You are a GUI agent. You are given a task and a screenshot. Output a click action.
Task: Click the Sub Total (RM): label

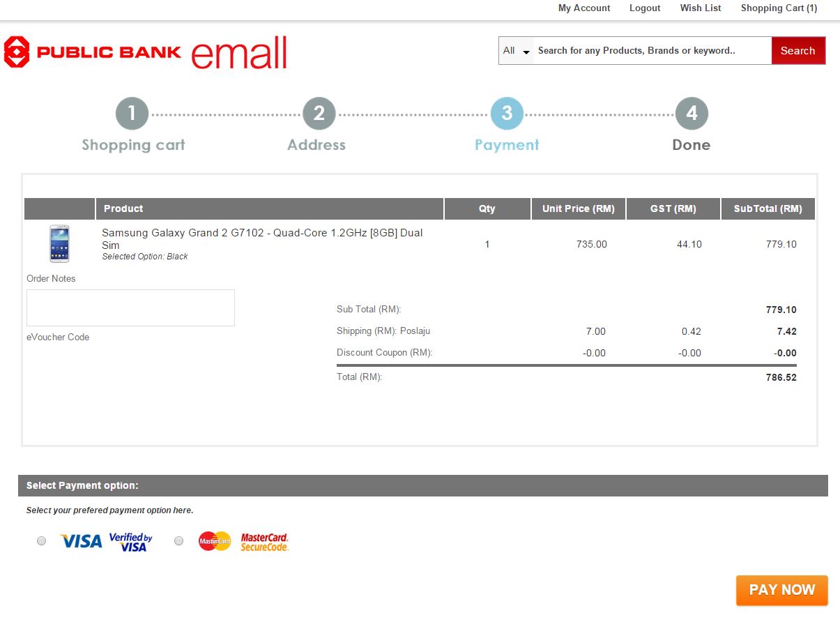369,309
